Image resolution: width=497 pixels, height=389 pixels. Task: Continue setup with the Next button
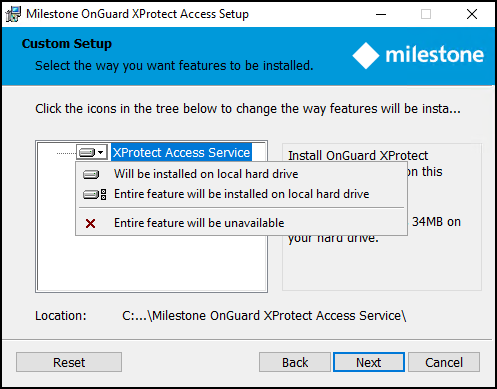click(x=369, y=362)
